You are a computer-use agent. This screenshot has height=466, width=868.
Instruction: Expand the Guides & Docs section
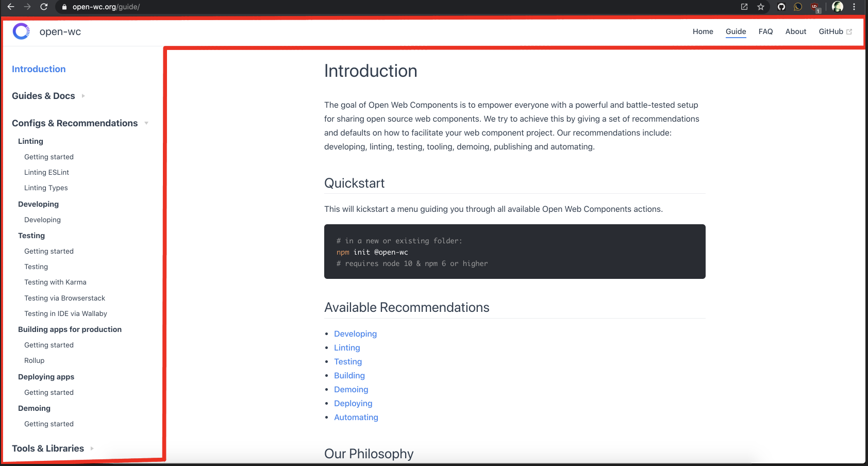(84, 96)
